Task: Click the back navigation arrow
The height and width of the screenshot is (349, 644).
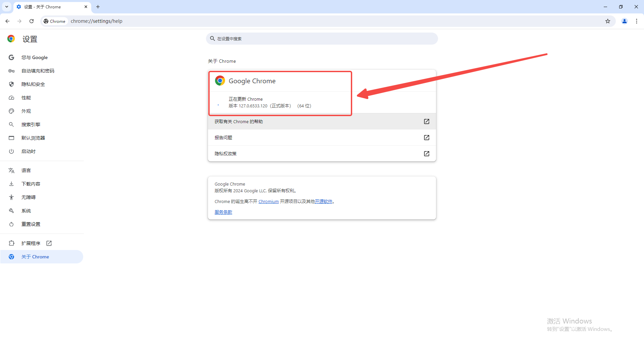Action: [x=7, y=21]
